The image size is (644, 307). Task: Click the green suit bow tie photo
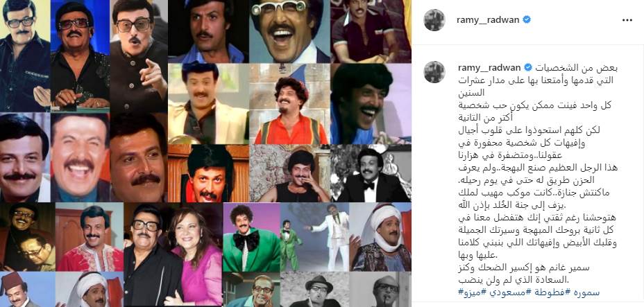coord(251,237)
